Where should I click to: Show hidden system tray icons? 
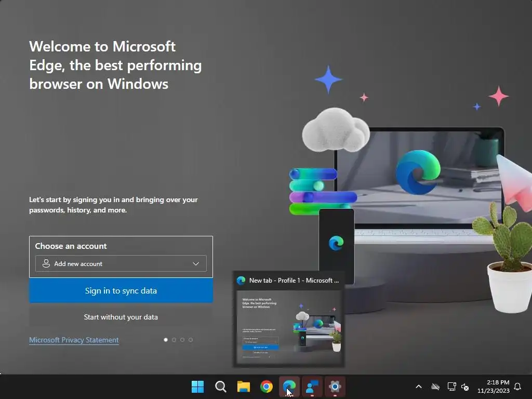(x=419, y=387)
